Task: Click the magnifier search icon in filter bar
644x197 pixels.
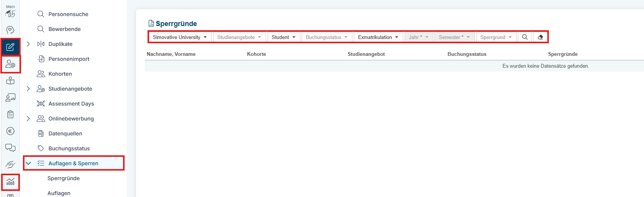Action: [x=525, y=37]
